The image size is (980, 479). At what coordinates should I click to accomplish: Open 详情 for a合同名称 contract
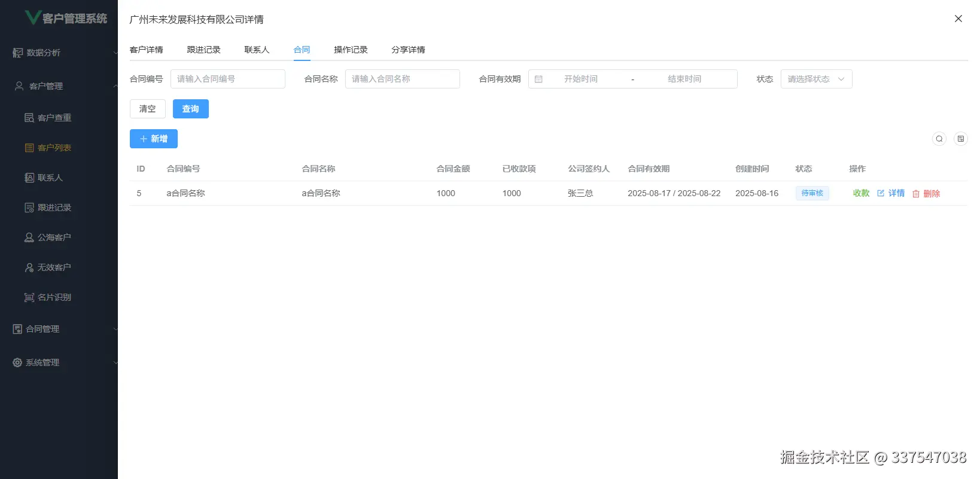coord(896,193)
